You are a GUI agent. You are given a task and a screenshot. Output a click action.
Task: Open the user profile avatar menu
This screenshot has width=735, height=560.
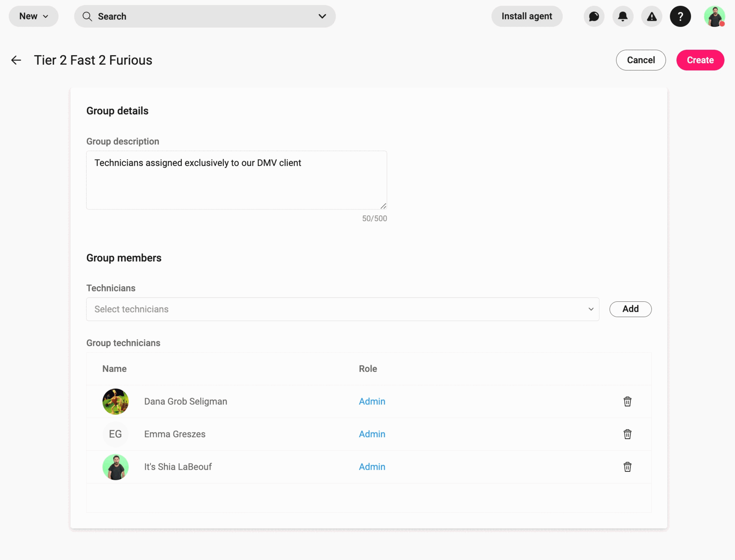pos(714,16)
